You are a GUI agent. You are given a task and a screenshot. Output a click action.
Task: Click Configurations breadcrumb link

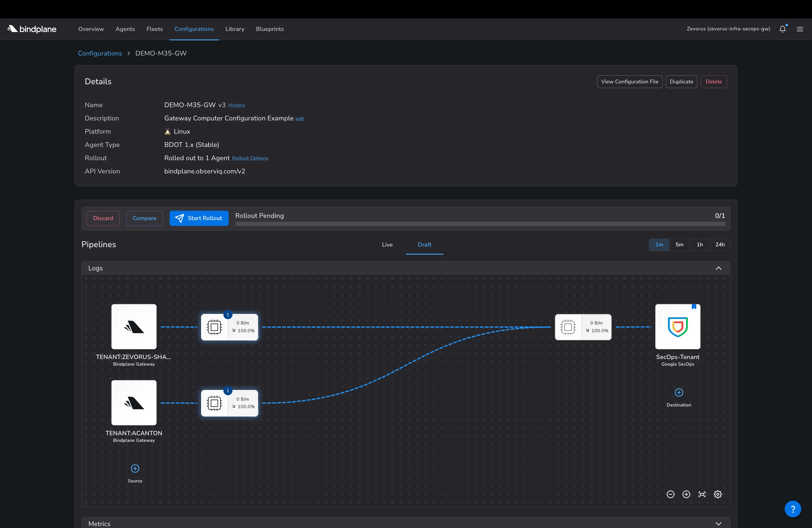tap(100, 53)
